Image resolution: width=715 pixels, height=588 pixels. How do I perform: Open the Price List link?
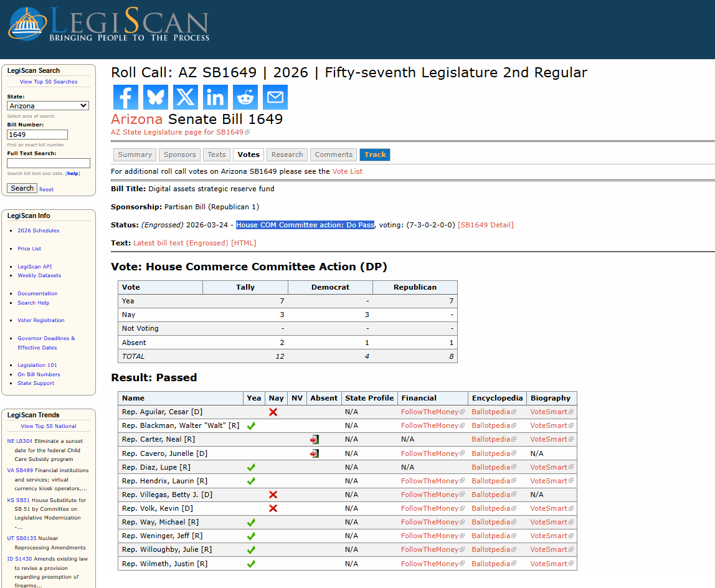click(x=29, y=249)
